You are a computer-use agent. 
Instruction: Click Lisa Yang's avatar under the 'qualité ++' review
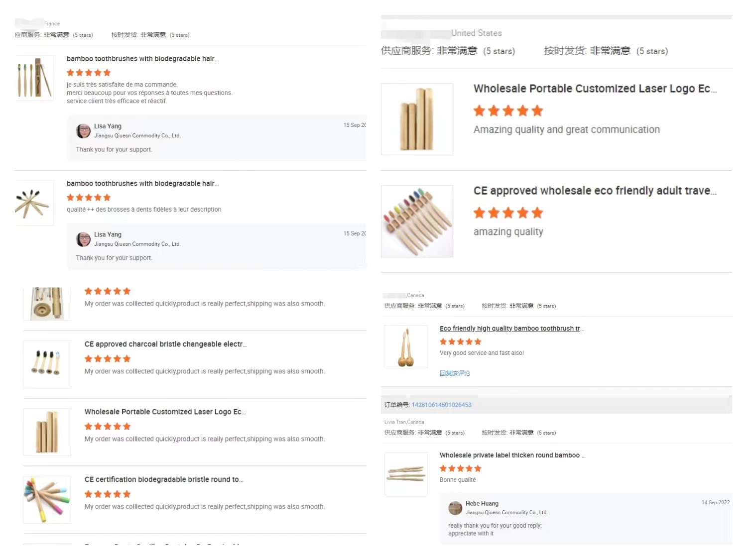[x=83, y=239]
